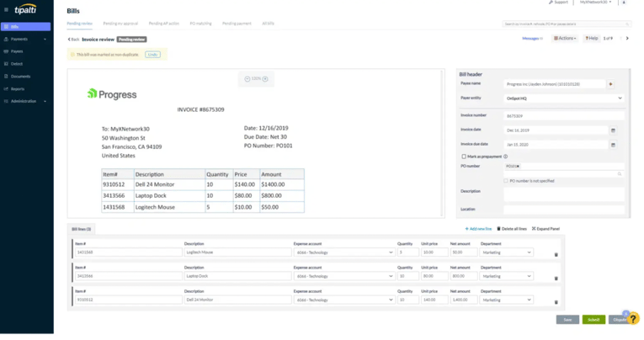Viewport: 644px width, 340px height.
Task: Open the calendar icon for Invoice due date
Action: coord(612,145)
